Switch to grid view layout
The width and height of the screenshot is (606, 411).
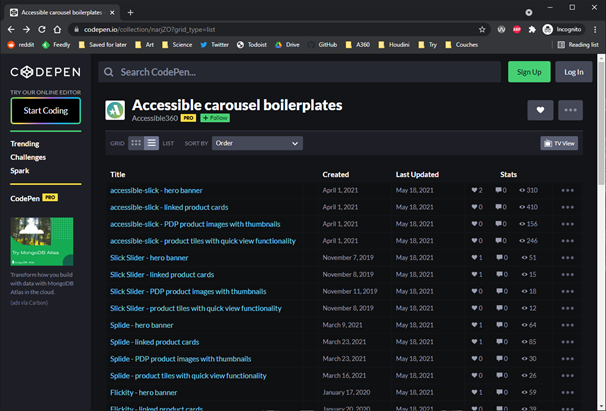click(x=136, y=143)
